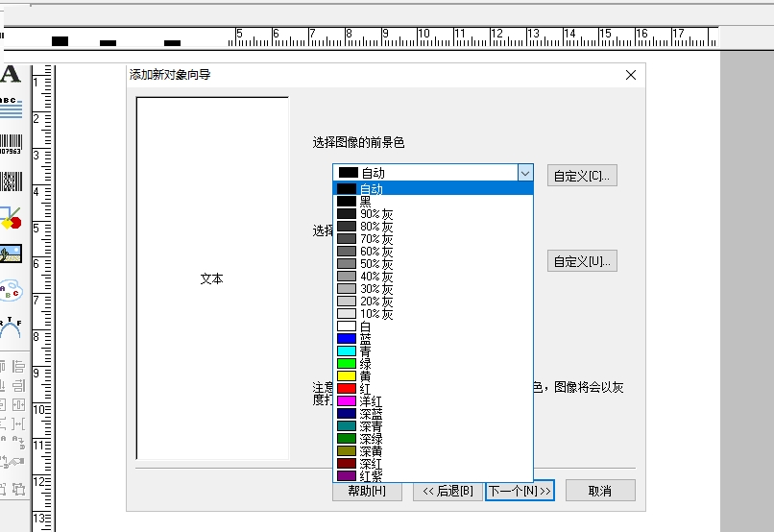Viewport: 774px width, 532px height.
Task: Select the shapes drawing tool
Action: (x=11, y=218)
